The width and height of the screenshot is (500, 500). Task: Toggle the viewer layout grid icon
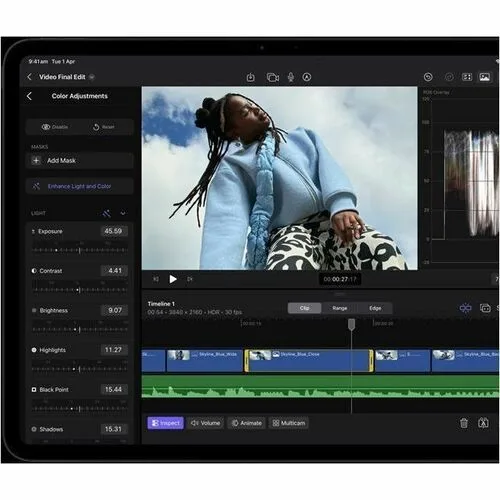click(x=467, y=77)
